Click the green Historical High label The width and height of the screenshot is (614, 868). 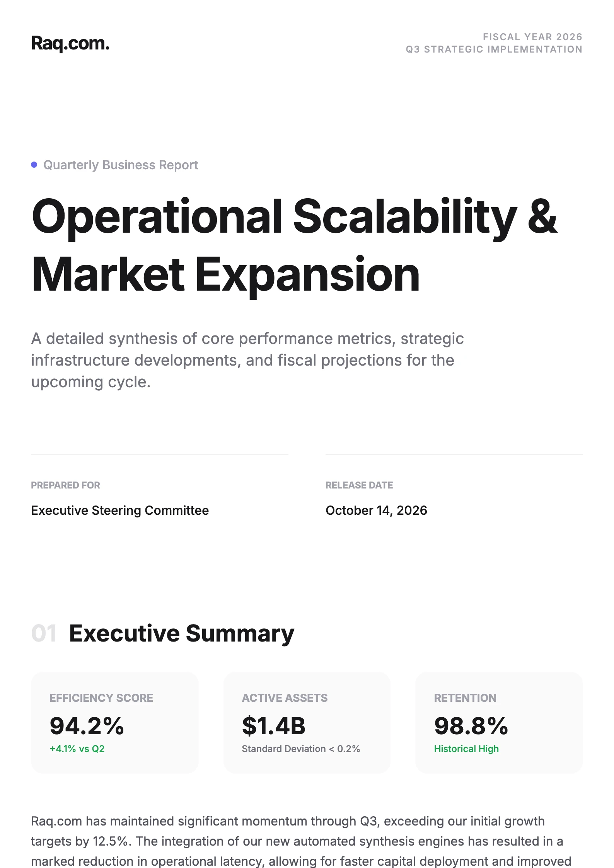pos(466,749)
